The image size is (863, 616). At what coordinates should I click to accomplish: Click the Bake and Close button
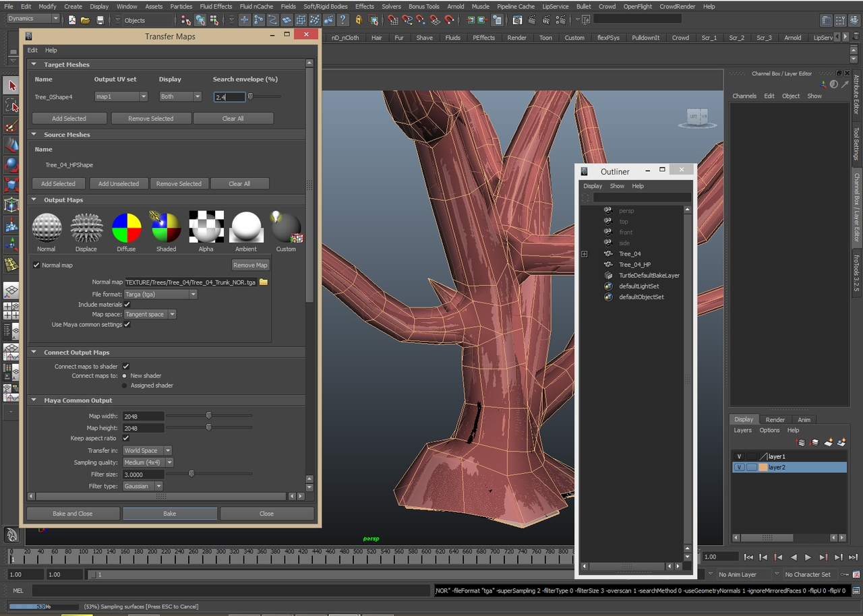click(73, 514)
